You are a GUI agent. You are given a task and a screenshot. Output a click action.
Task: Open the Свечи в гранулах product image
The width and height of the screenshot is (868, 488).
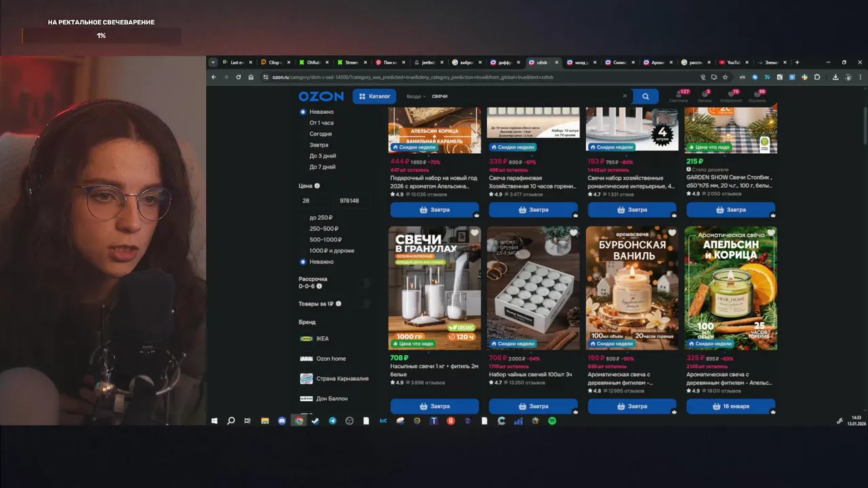(x=435, y=288)
